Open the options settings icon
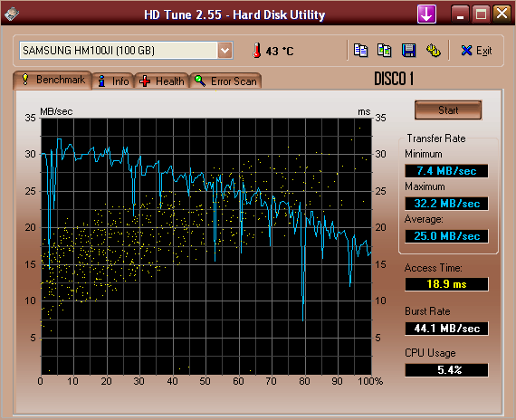Screen dimensions: 516x420 pos(433,51)
